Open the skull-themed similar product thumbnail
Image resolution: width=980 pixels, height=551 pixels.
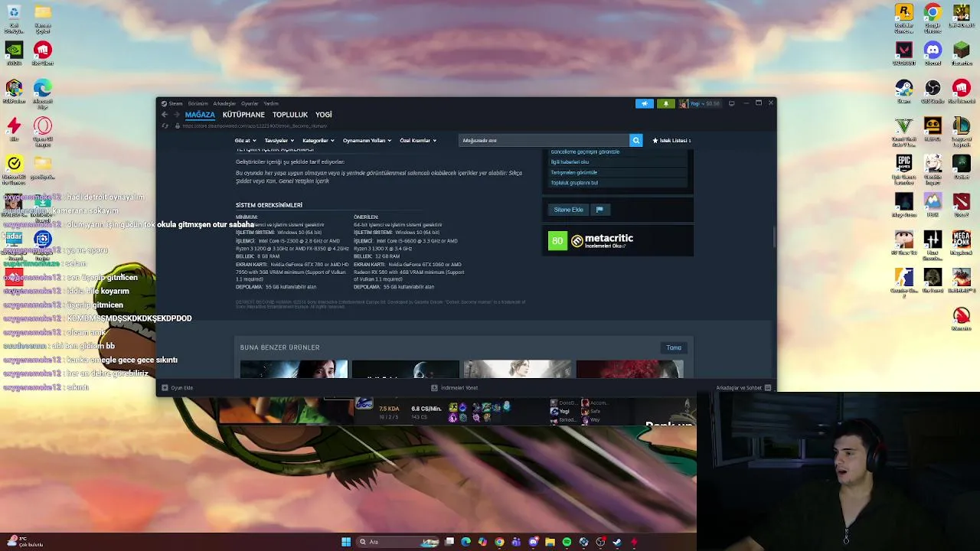(x=406, y=369)
